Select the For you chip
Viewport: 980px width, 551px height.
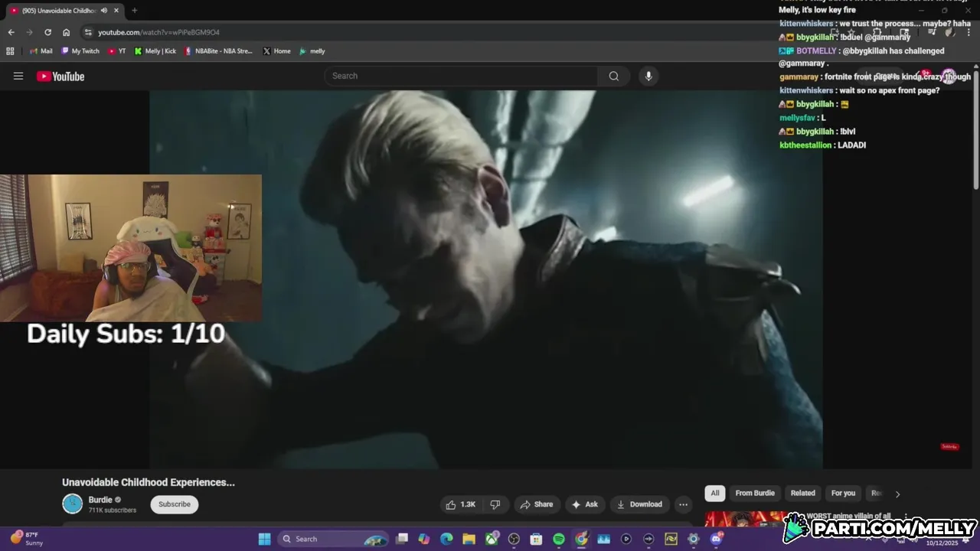click(x=844, y=493)
